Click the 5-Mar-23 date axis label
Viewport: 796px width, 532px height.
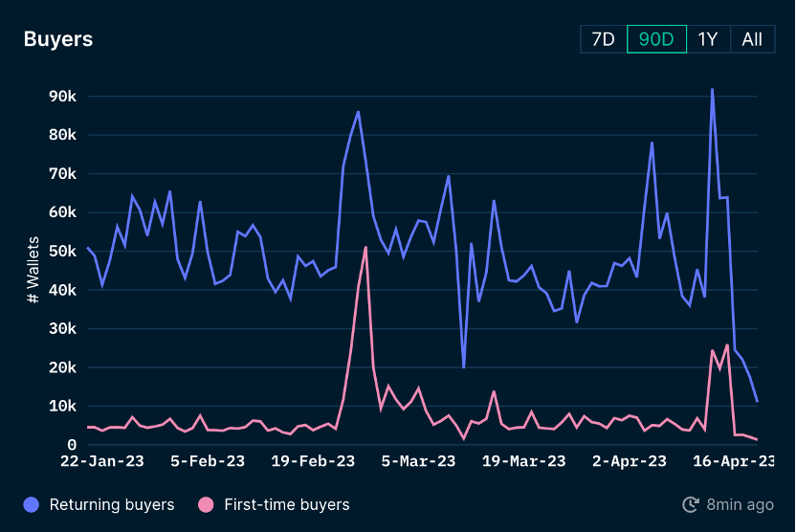tap(419, 461)
